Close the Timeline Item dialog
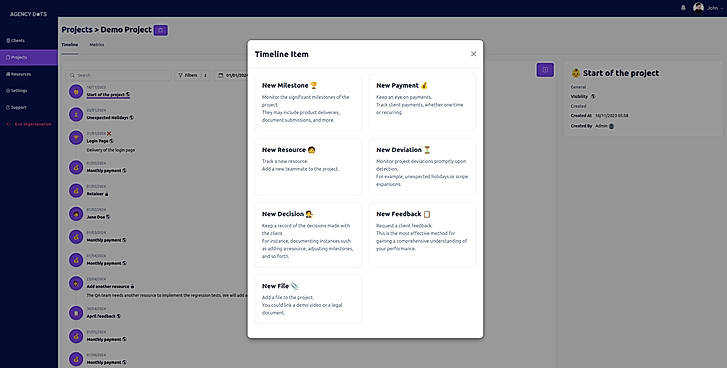The height and width of the screenshot is (368, 727). 473,54
